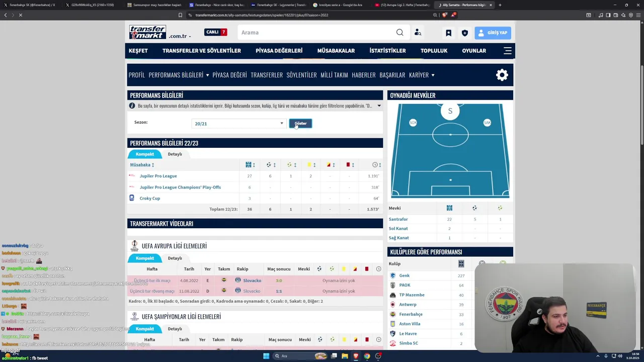
Task: Go to Profil tab
Action: click(136, 75)
